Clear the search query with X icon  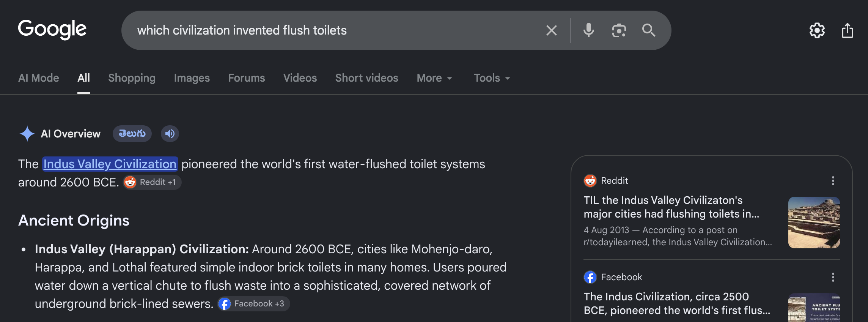(x=551, y=30)
